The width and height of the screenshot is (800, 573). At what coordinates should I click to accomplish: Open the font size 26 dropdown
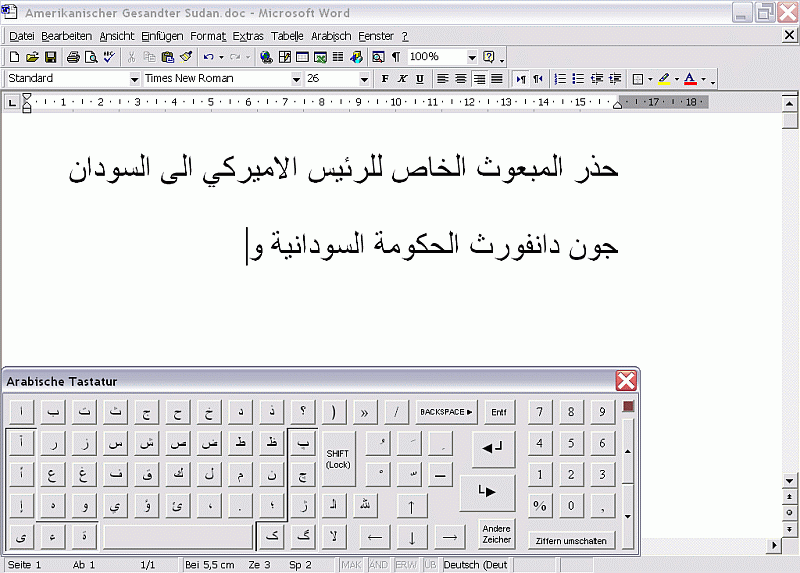(x=364, y=79)
